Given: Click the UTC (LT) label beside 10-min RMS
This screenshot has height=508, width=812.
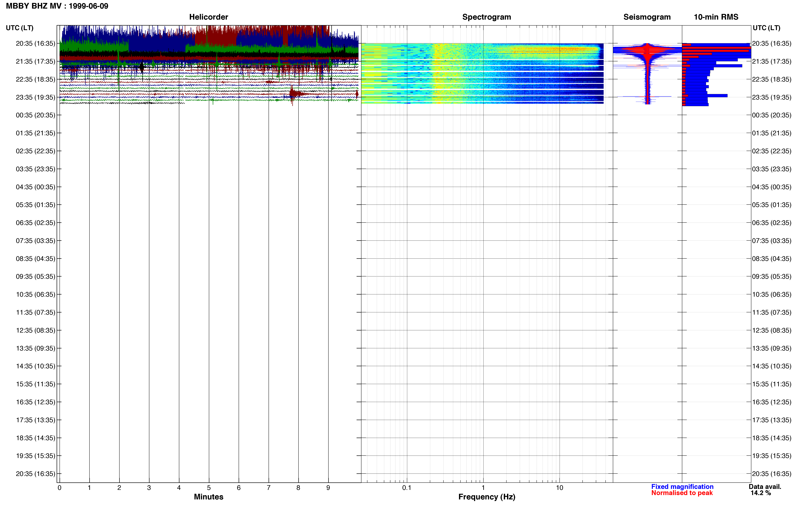Looking at the screenshot, I should pos(766,28).
